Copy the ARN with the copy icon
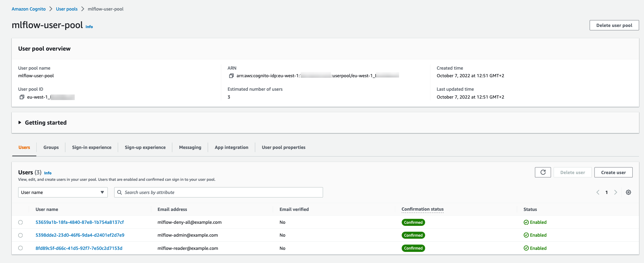644x263 pixels. point(231,76)
